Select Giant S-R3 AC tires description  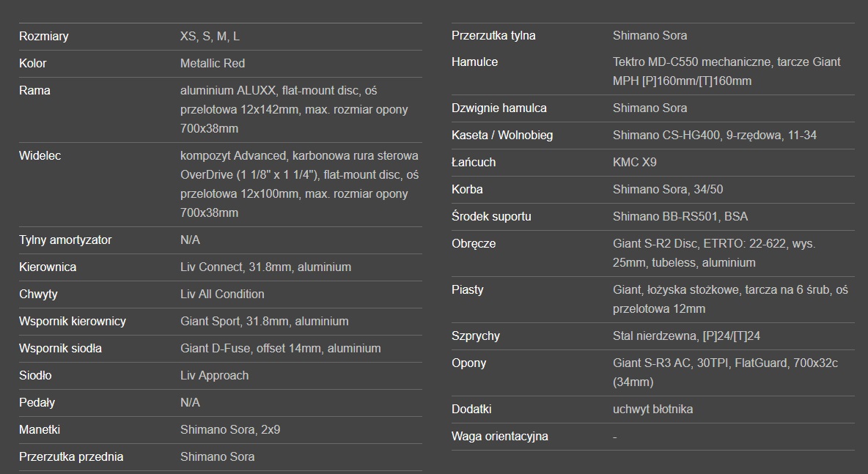(725, 373)
